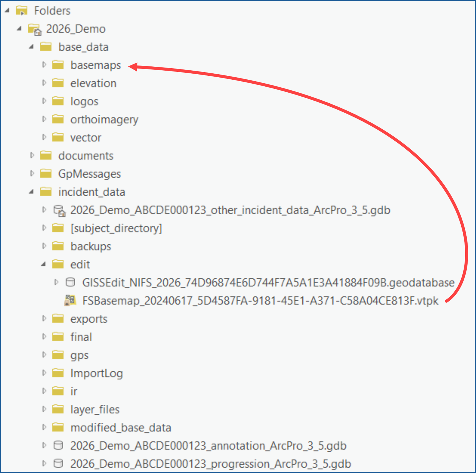Select the GpMessages folder

click(89, 174)
